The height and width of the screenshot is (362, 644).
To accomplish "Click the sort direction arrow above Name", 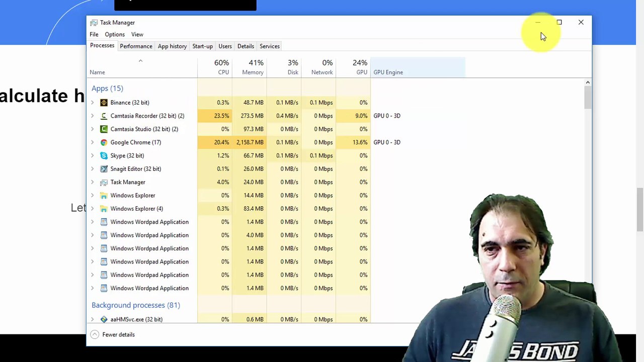I will [140, 61].
